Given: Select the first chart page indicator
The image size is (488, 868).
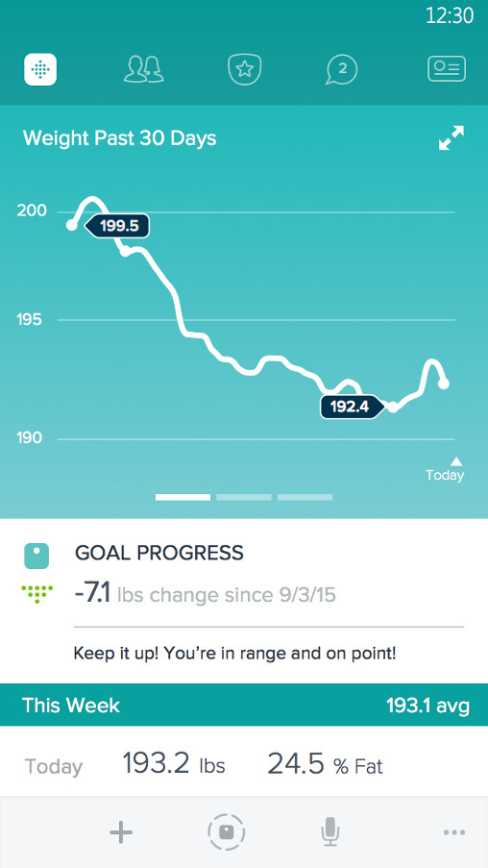Looking at the screenshot, I should point(183,497).
